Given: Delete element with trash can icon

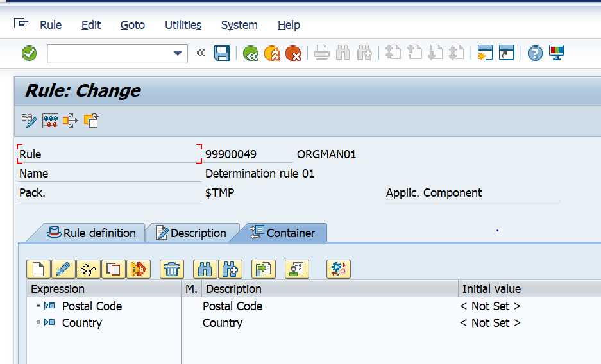Looking at the screenshot, I should coord(172,269).
